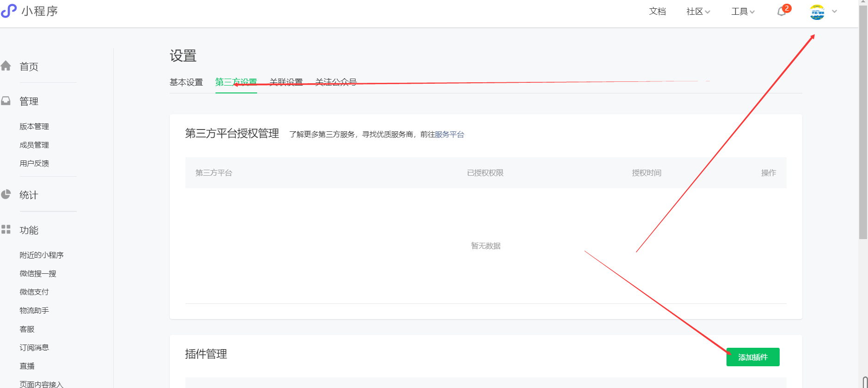This screenshot has height=388, width=868.
Task: Switch to the 基本设置 tab
Action: [x=186, y=82]
